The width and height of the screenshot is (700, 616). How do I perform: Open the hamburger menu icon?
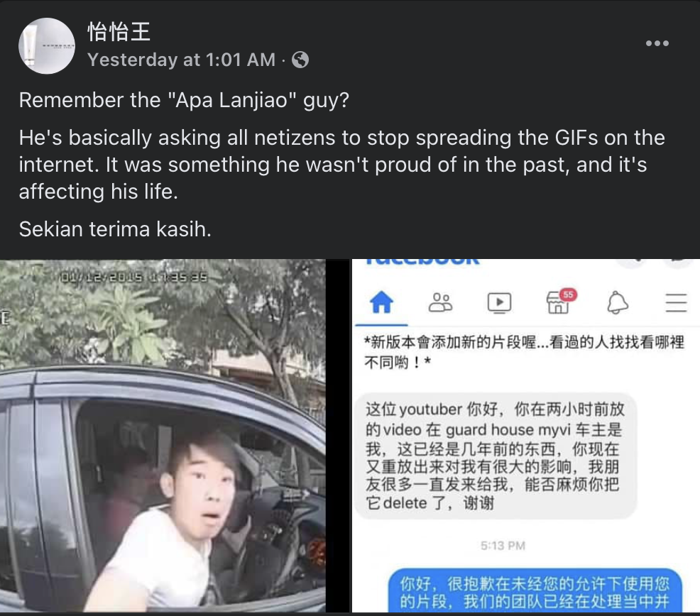pyautogui.click(x=676, y=302)
